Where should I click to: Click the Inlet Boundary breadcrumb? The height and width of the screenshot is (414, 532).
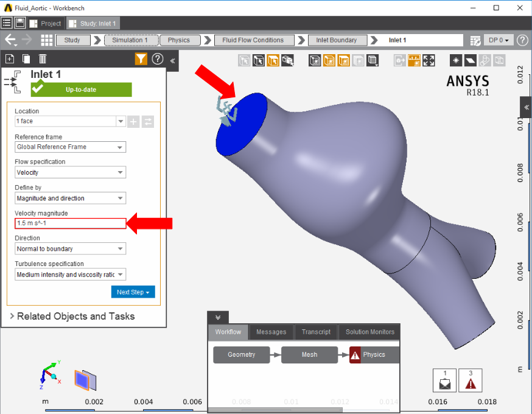(337, 40)
